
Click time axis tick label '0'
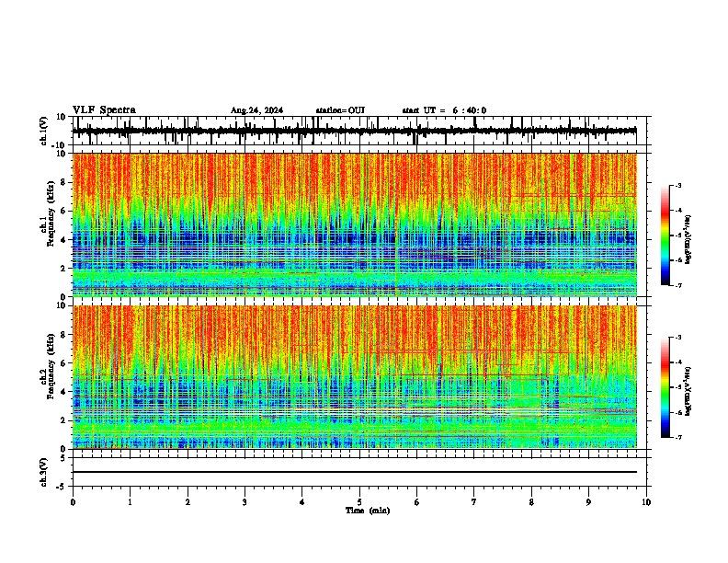(73, 502)
